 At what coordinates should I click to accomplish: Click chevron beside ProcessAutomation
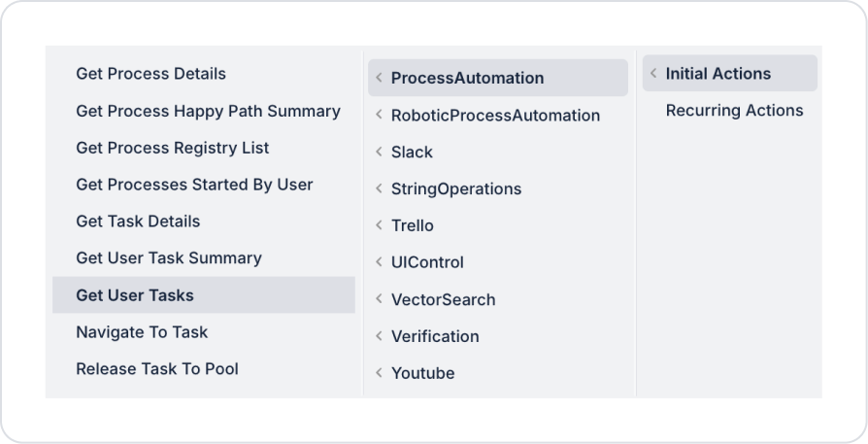point(379,79)
